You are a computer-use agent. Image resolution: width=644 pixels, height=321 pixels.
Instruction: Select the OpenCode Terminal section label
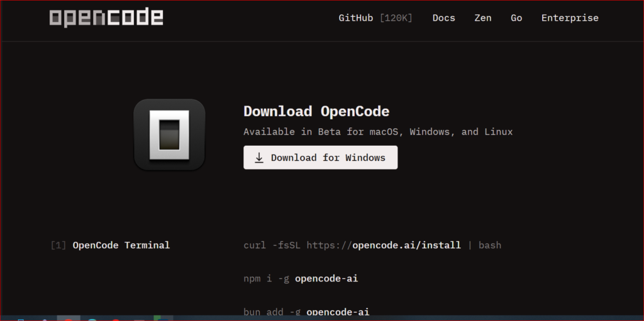tap(121, 245)
